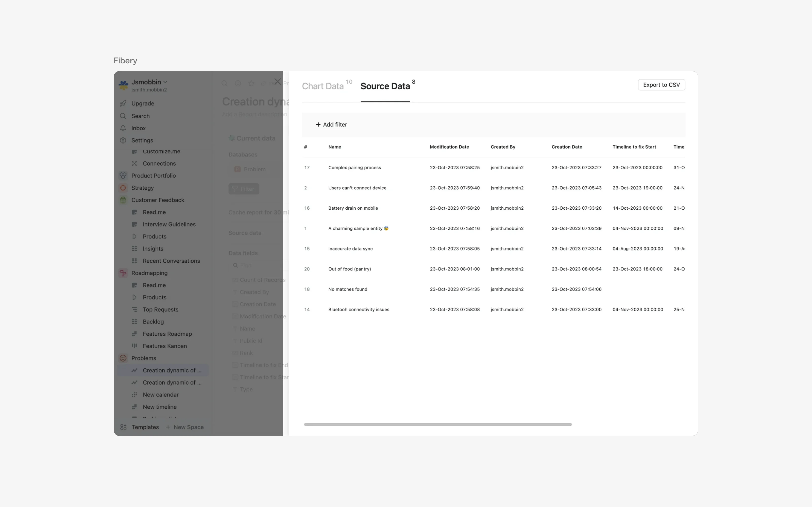Select the Features Kanban board icon
The image size is (812, 507).
coord(134,346)
